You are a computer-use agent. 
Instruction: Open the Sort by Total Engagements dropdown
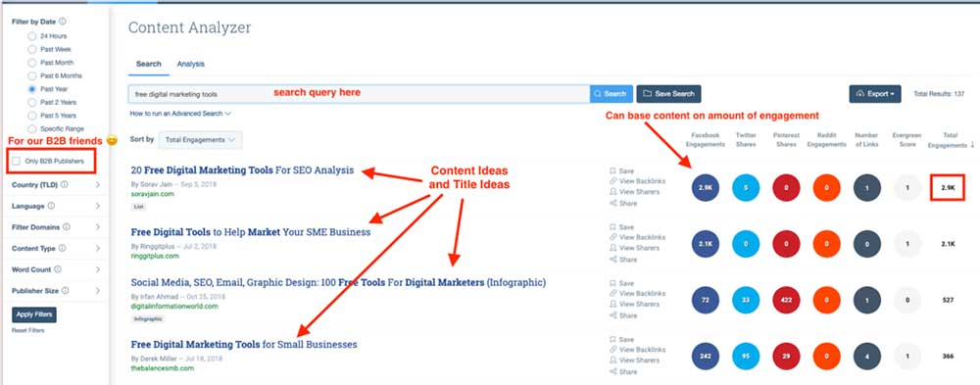pos(201,140)
